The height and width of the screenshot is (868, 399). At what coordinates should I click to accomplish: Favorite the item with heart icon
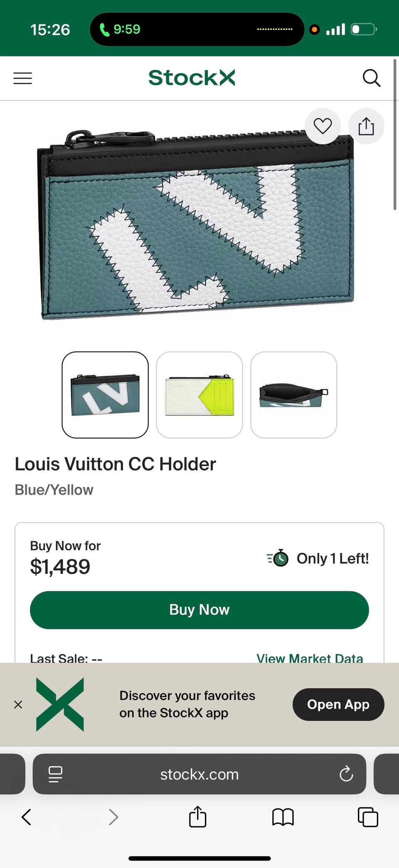tap(323, 126)
